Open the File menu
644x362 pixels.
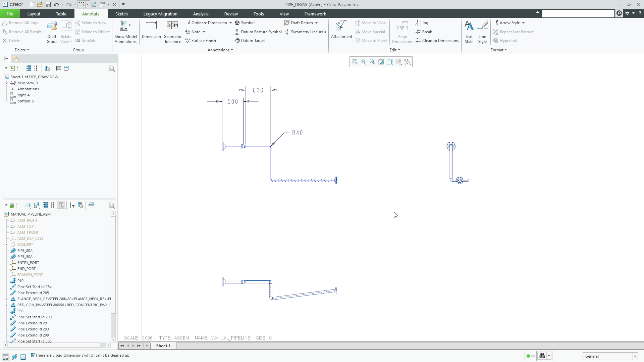10,14
